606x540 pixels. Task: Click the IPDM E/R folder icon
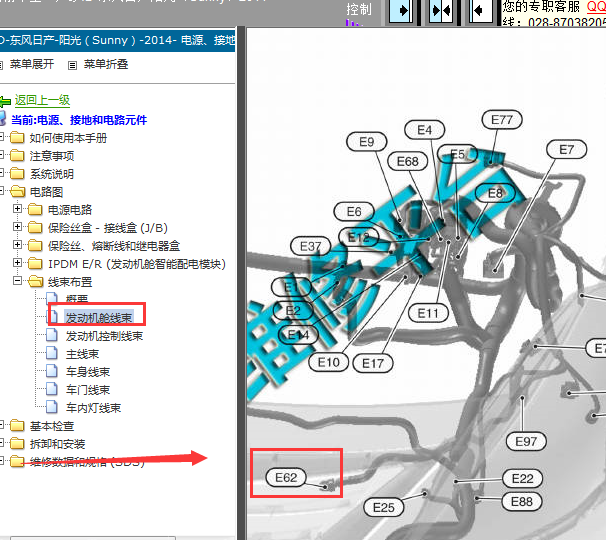[35, 264]
